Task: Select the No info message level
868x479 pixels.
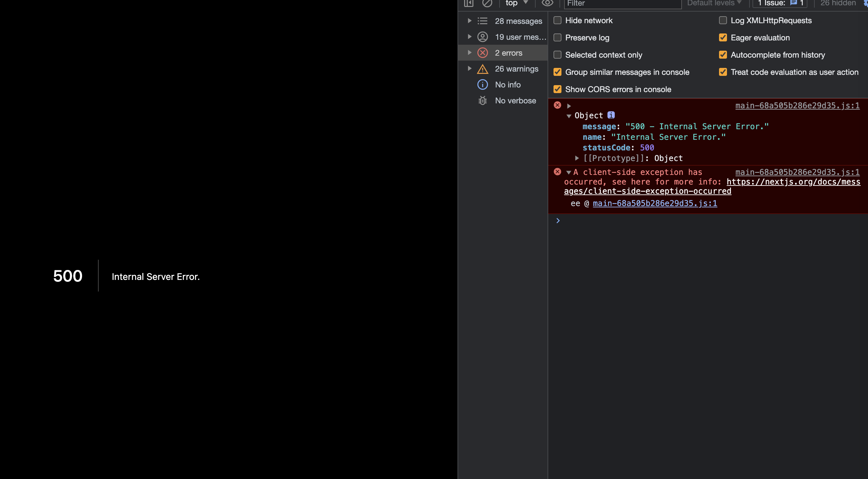Action: [507, 84]
